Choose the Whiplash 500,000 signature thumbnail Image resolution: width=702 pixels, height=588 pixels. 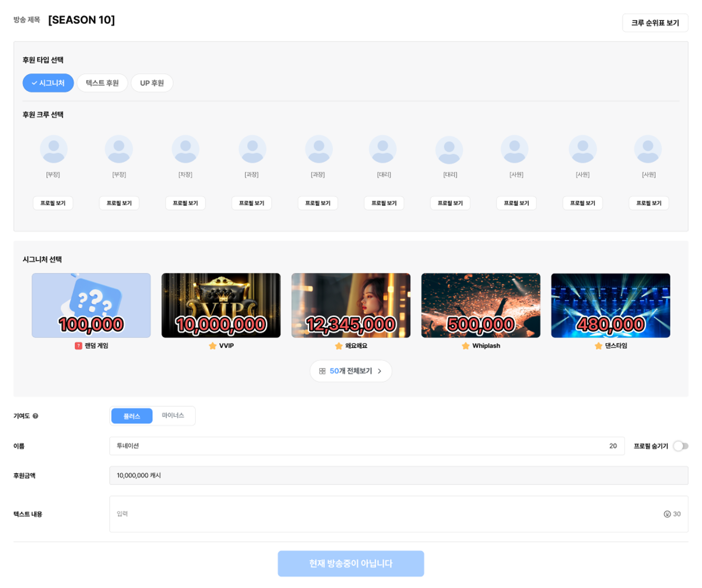[x=480, y=305]
